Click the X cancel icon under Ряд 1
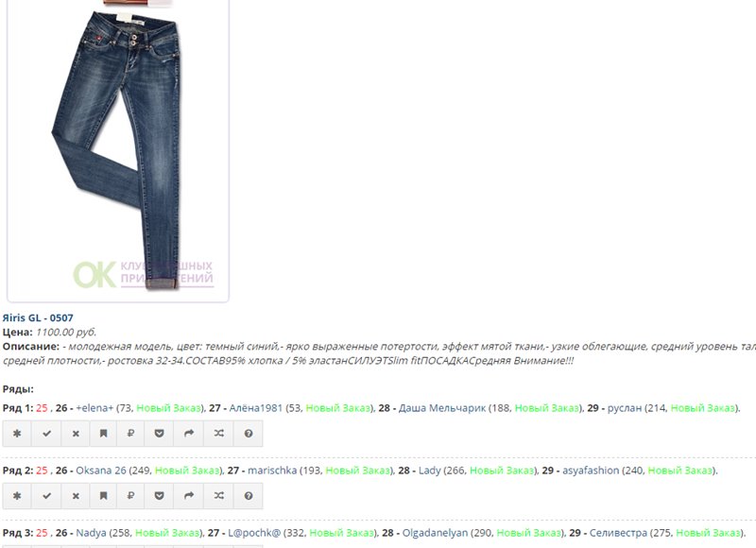 click(76, 434)
